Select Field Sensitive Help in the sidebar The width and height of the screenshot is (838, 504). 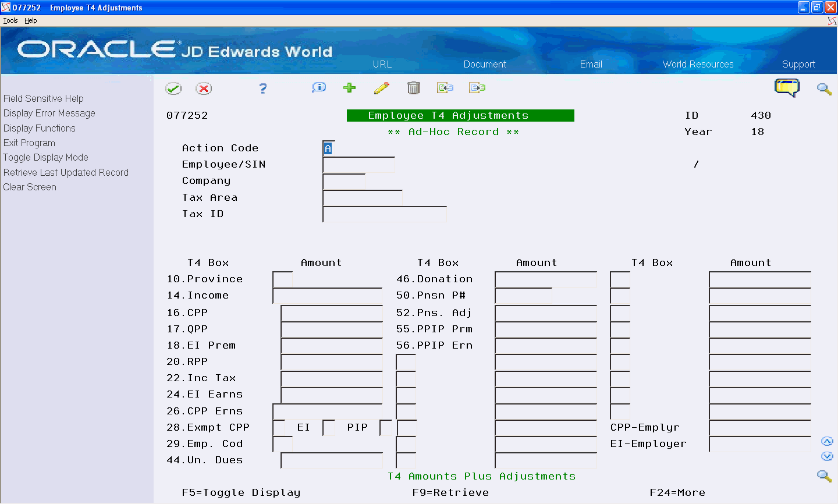coord(44,98)
